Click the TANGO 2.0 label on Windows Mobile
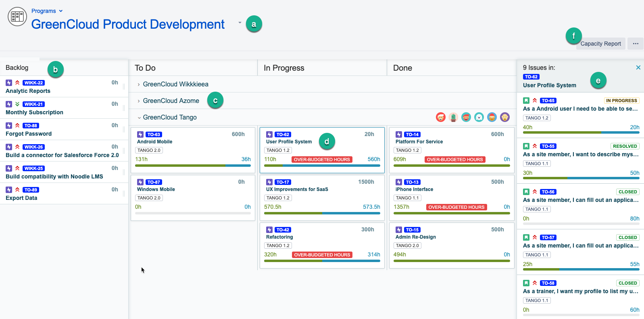Image resolution: width=644 pixels, height=319 pixels. [x=149, y=198]
